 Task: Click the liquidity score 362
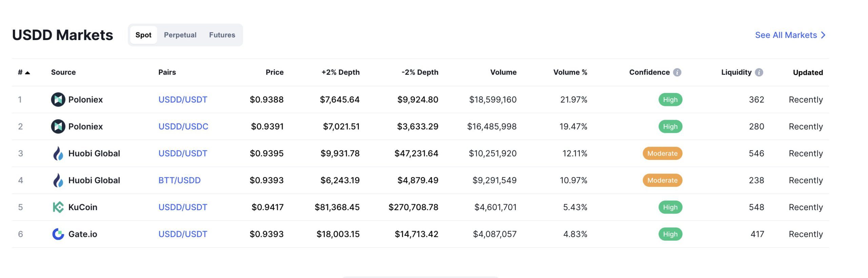click(756, 99)
